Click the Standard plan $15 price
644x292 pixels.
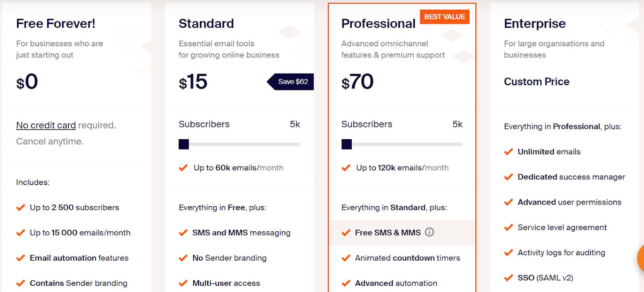[x=193, y=82]
